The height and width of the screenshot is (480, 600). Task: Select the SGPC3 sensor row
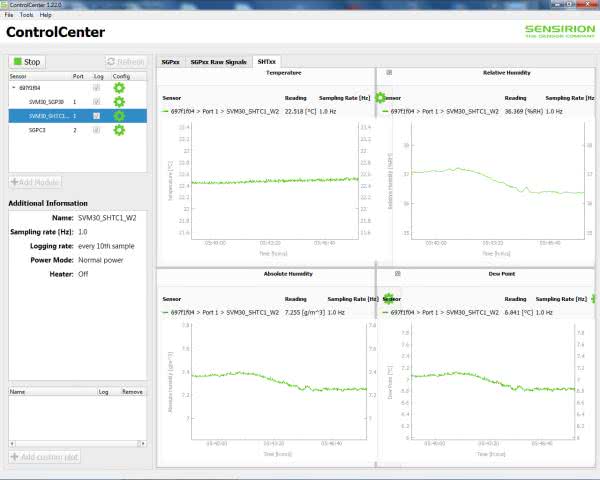click(x=40, y=130)
